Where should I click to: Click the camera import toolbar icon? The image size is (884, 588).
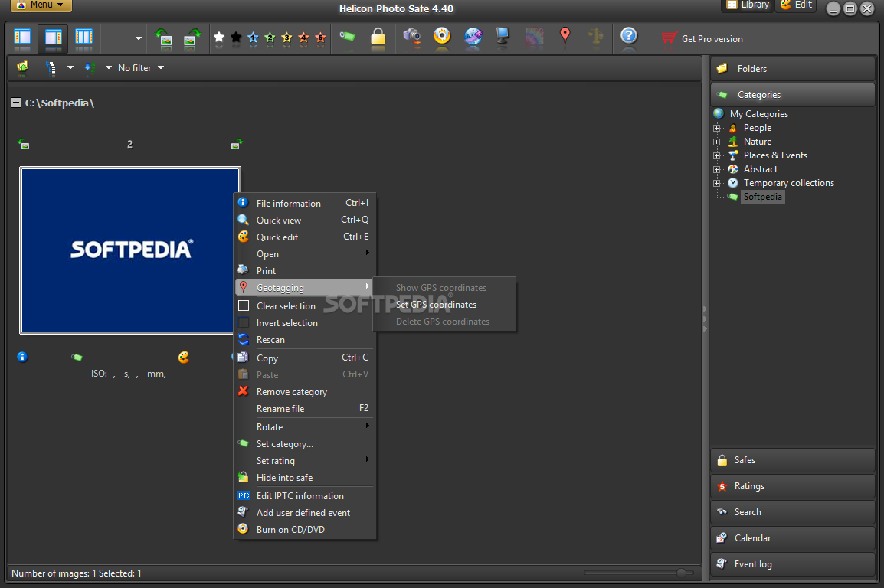pos(411,37)
